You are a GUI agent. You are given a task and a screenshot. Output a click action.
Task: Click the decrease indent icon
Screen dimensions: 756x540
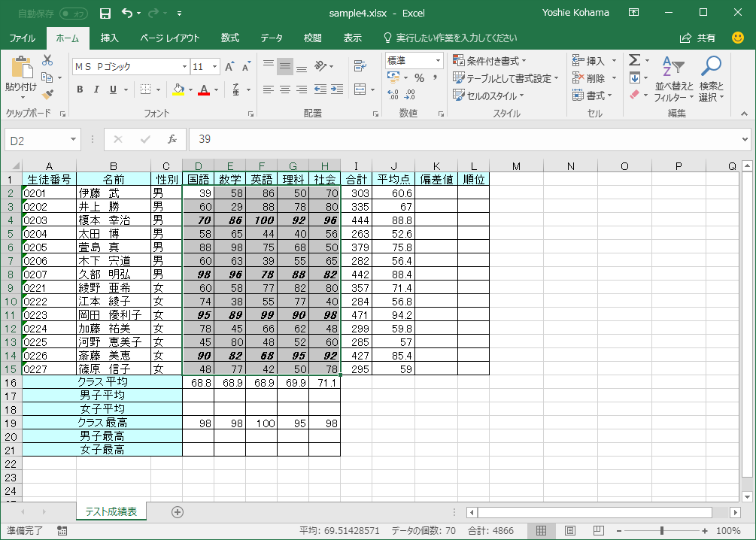tap(320, 89)
